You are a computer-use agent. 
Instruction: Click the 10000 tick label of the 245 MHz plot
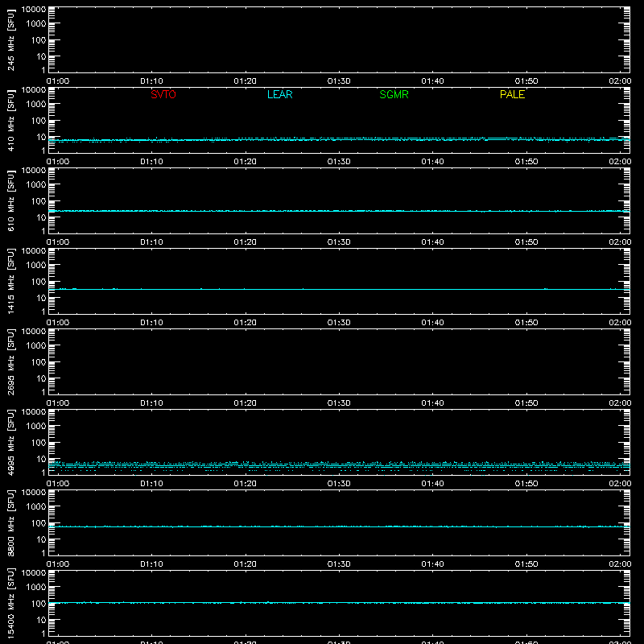pos(34,10)
